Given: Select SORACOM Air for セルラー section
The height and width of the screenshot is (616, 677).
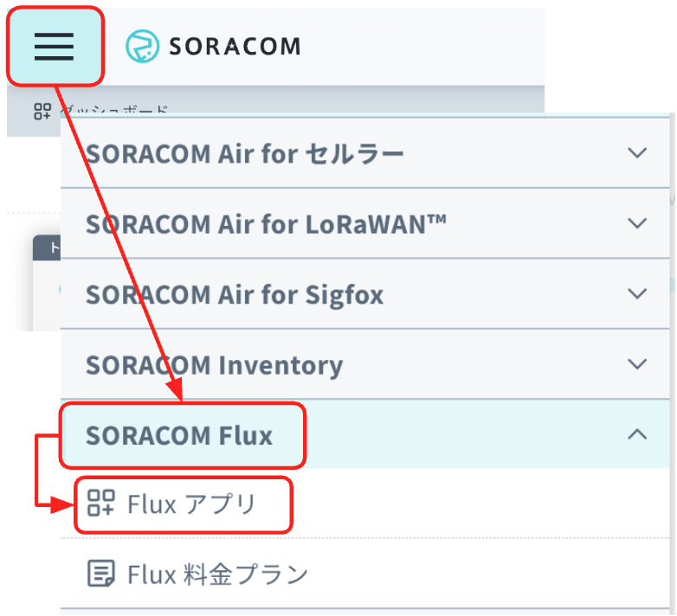Looking at the screenshot, I should pos(364,153).
